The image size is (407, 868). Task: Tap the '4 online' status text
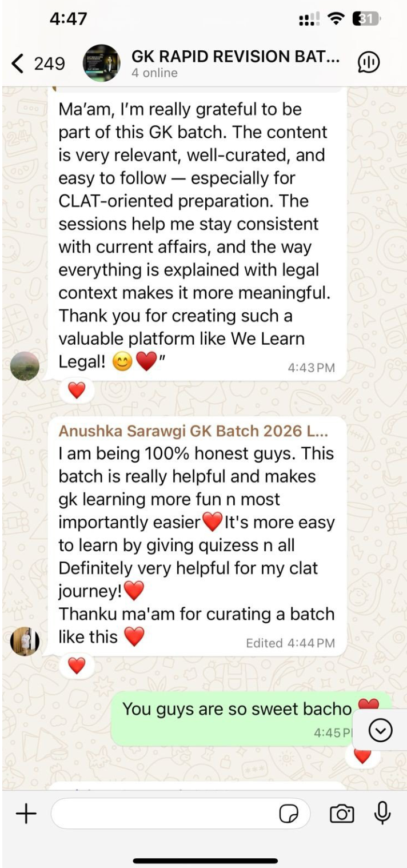154,73
